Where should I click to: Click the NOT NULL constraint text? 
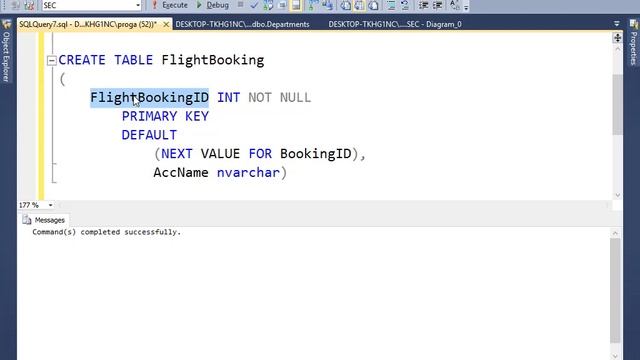(280, 98)
